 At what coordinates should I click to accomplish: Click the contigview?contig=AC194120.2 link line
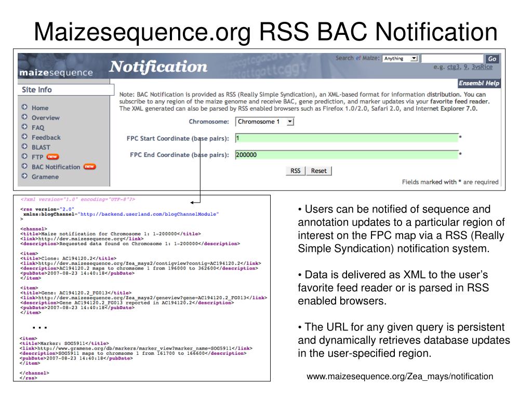pos(140,263)
